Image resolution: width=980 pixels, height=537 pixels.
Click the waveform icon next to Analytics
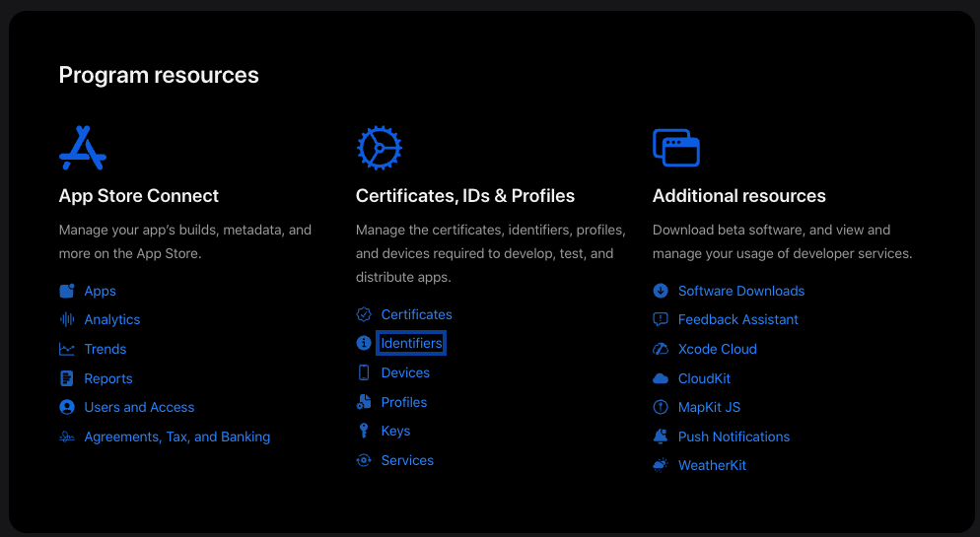[67, 319]
